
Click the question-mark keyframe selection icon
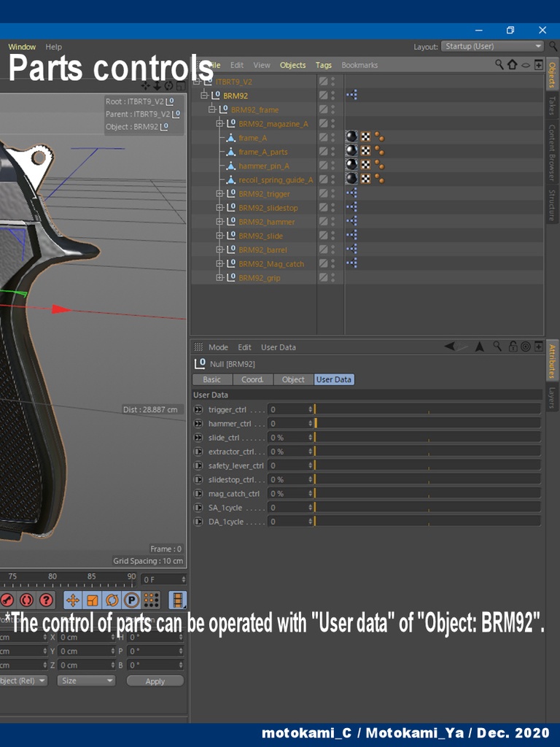pos(46,600)
